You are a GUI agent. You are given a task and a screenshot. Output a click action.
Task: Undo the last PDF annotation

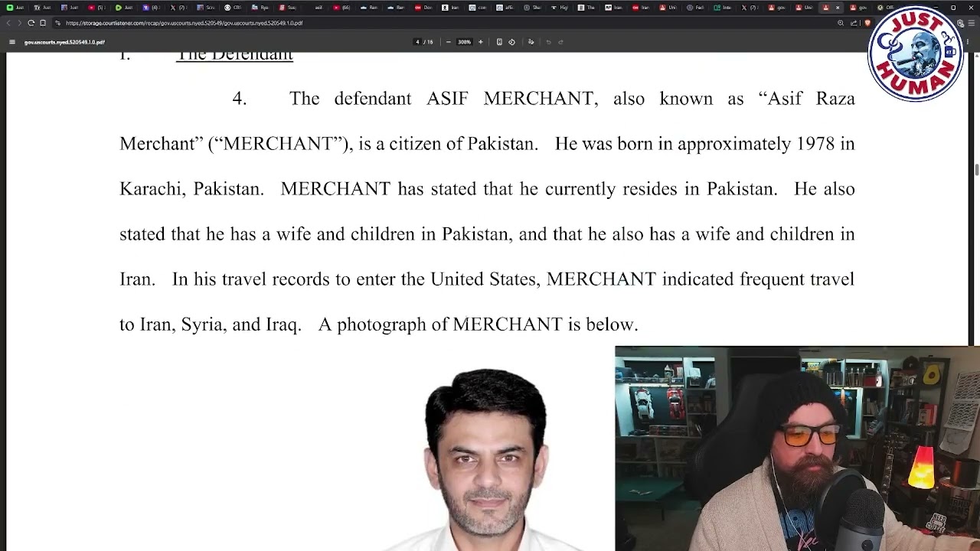click(548, 42)
